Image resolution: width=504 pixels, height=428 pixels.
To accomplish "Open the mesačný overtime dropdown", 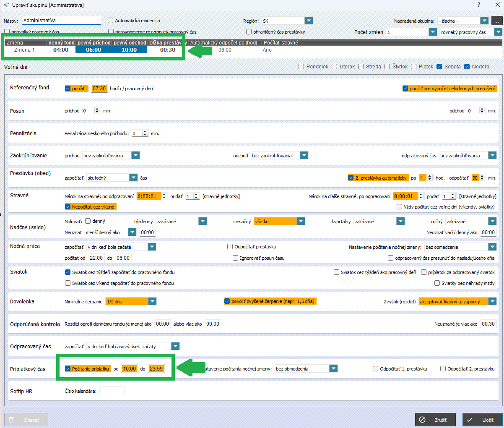I will pos(300,221).
